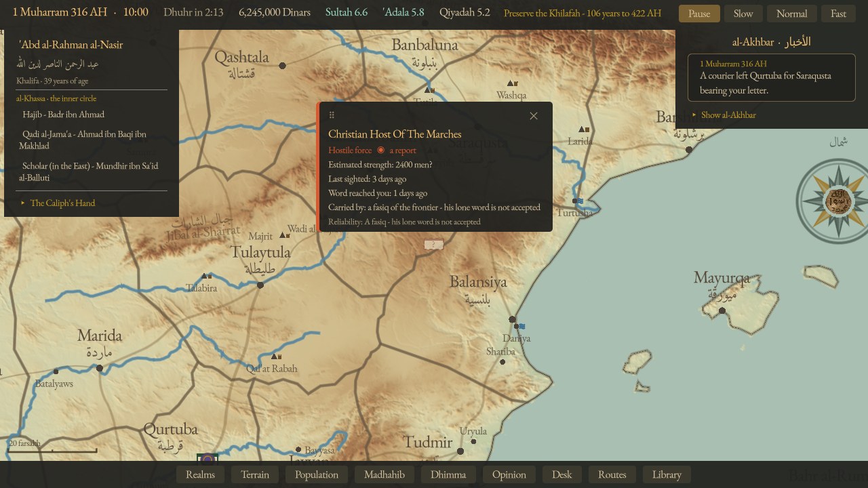
Task: Select the Tudmir city dot
Action: click(460, 451)
